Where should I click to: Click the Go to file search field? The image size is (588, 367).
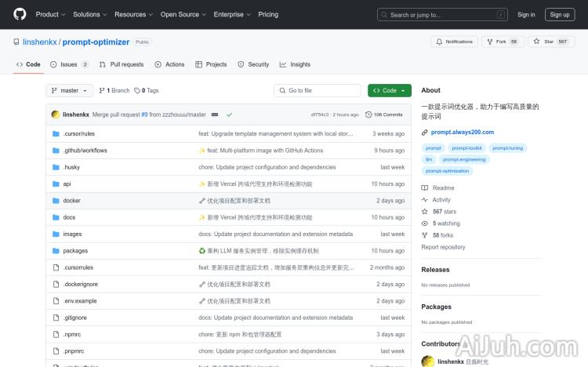[318, 90]
